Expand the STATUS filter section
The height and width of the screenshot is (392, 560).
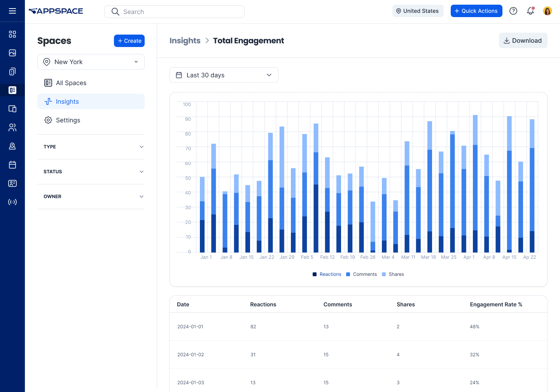coord(91,172)
